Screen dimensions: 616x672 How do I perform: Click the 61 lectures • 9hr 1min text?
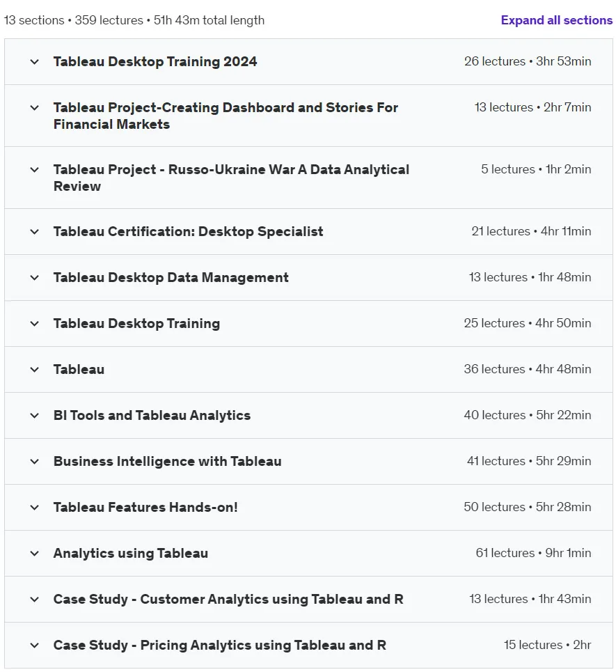[533, 553]
